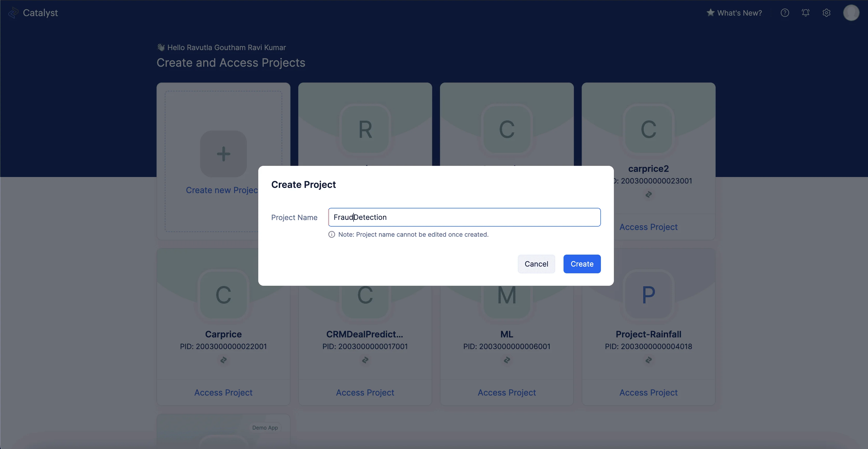868x449 pixels.
Task: Open the help question mark icon
Action: point(785,13)
